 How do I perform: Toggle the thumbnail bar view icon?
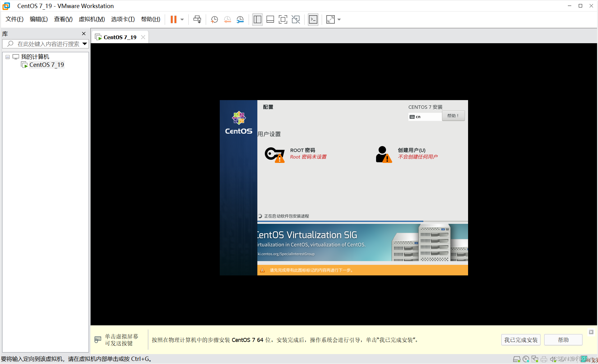[270, 20]
